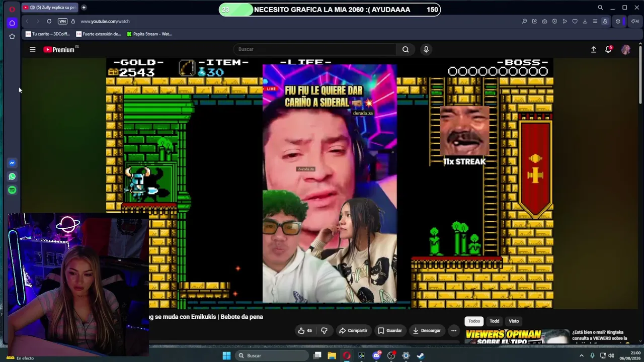The height and width of the screenshot is (362, 644).
Task: View site security lock info
Action: tap(73, 21)
